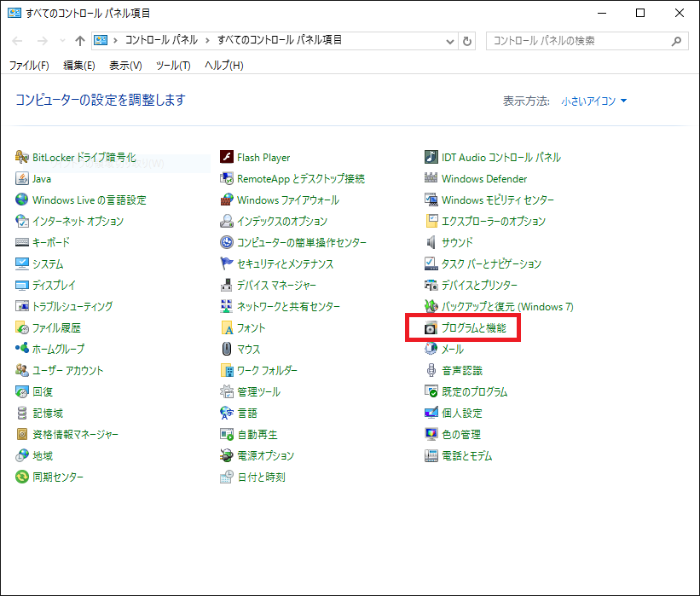Screen dimensions: 700x596
Task: Open the ヘルプ(H) menu
Action: point(224,66)
